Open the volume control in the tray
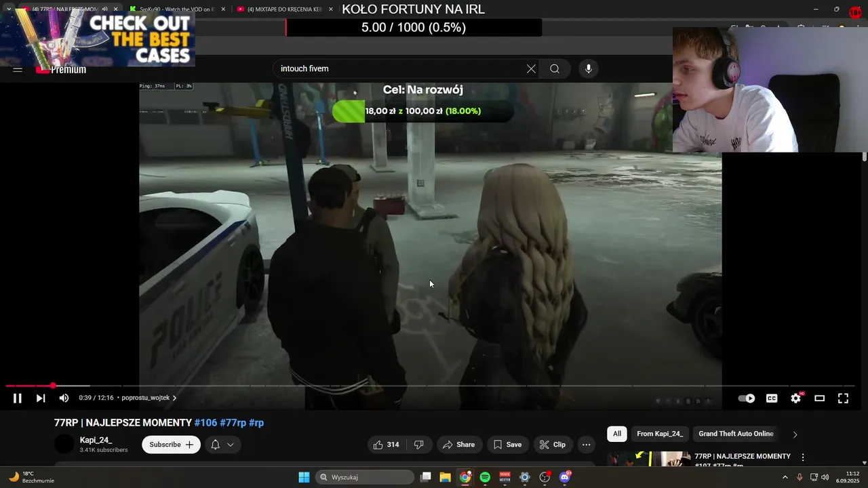Viewport: 868px width, 488px height. pos(825,477)
